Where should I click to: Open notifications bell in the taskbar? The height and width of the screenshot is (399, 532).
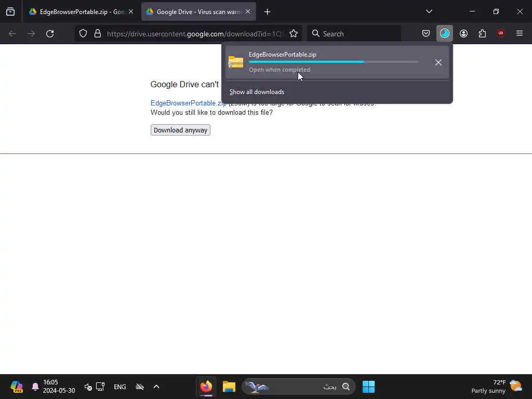[35, 387]
